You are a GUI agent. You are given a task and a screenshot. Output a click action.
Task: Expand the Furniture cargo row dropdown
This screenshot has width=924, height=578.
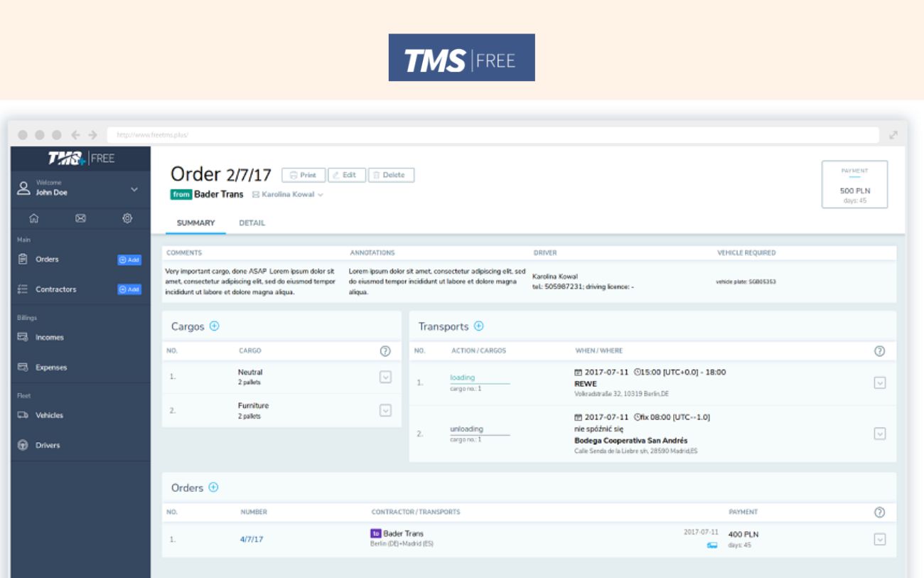[385, 410]
